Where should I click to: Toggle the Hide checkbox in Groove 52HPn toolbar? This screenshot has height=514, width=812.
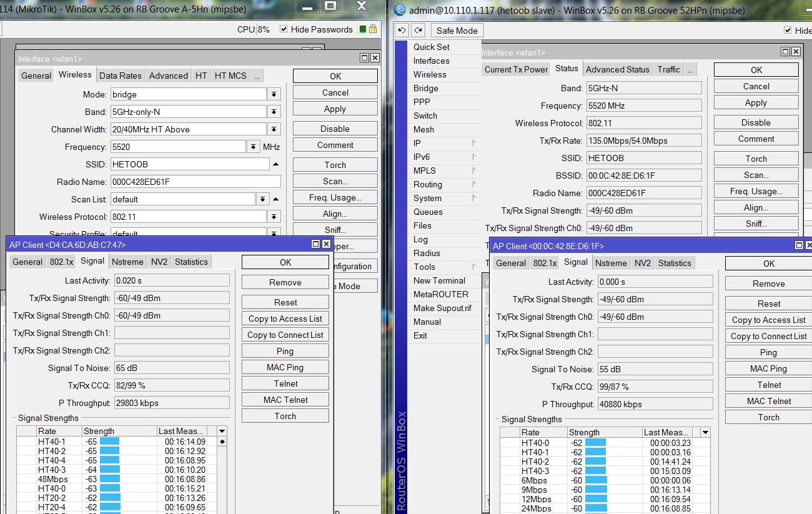(788, 31)
